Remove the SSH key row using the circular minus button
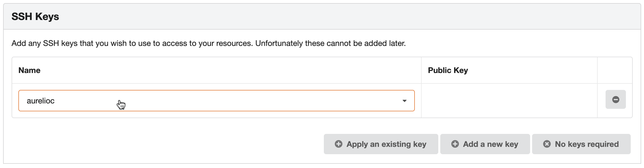644x168 pixels. coord(616,99)
